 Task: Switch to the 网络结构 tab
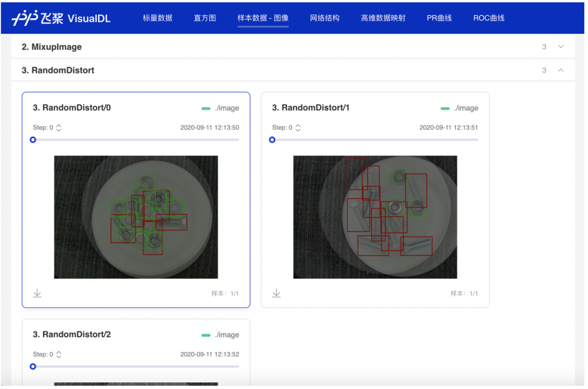coord(324,18)
